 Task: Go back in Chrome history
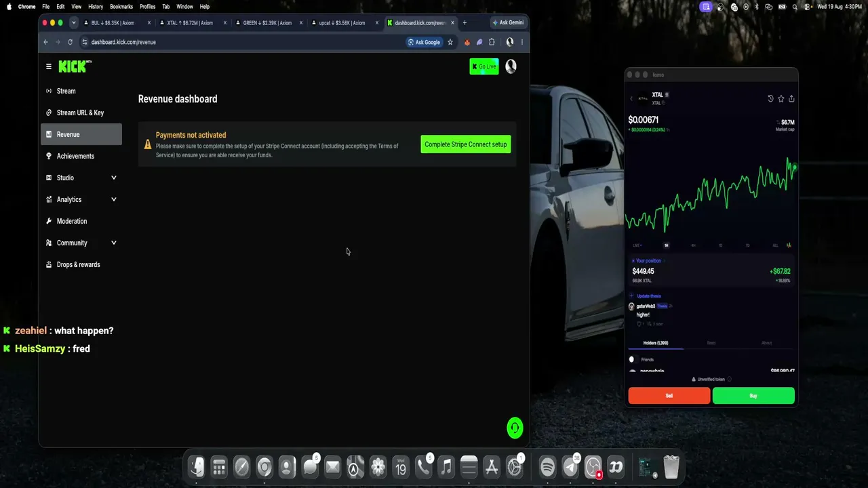pyautogui.click(x=45, y=42)
